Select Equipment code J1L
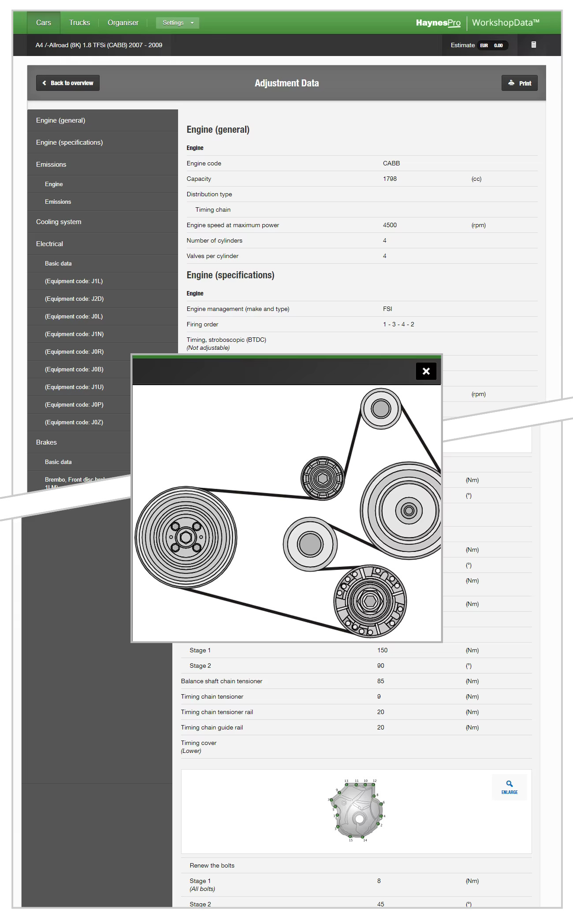Screen dimensions: 573x924 [x=103, y=281]
